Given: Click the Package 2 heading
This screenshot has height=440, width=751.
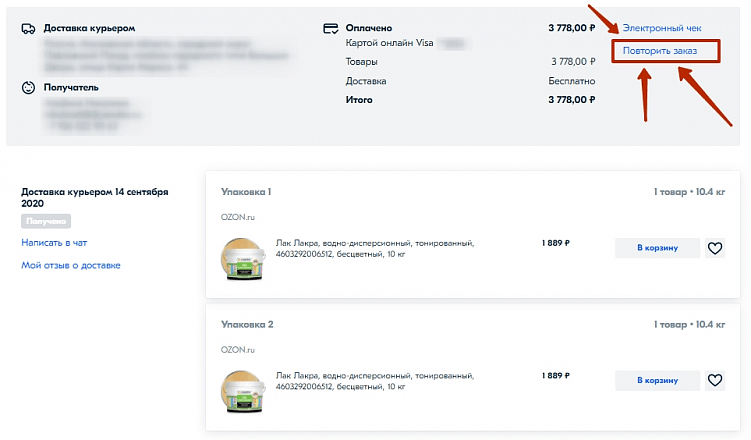Looking at the screenshot, I should point(247,324).
